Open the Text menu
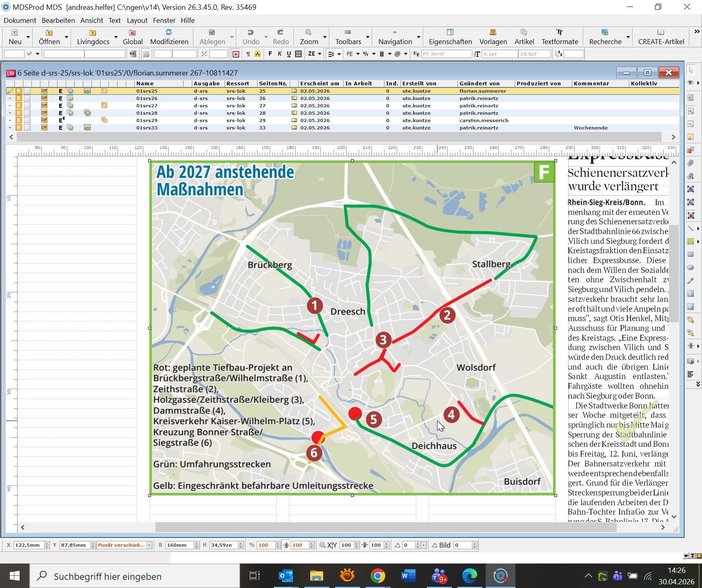This screenshot has height=588, width=702. tap(114, 20)
